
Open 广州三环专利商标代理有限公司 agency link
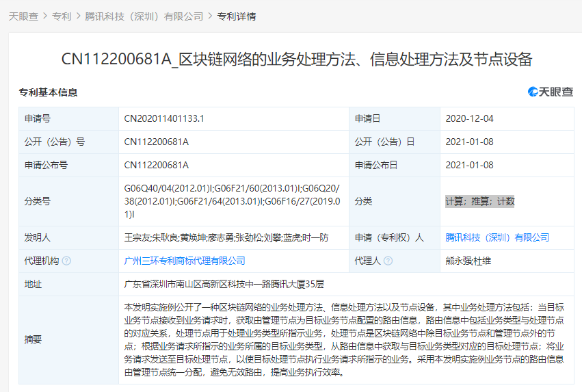pos(185,261)
